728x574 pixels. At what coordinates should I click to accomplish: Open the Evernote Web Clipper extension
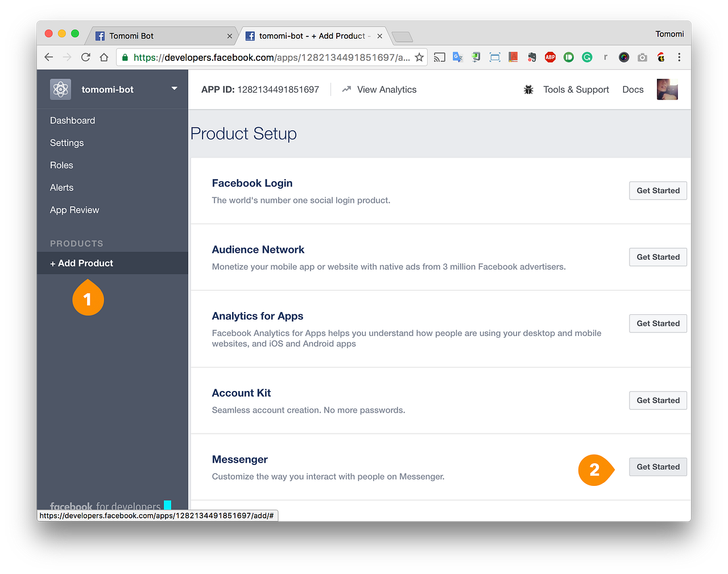(531, 57)
